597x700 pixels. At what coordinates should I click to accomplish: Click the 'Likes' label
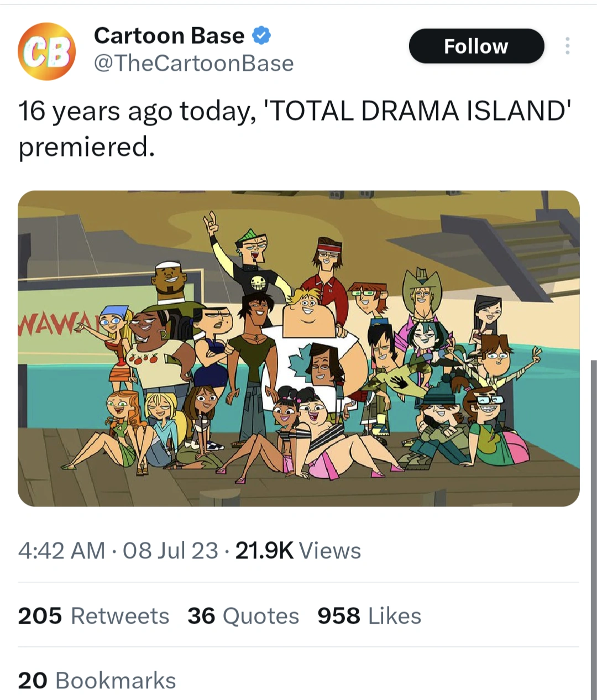(x=394, y=616)
